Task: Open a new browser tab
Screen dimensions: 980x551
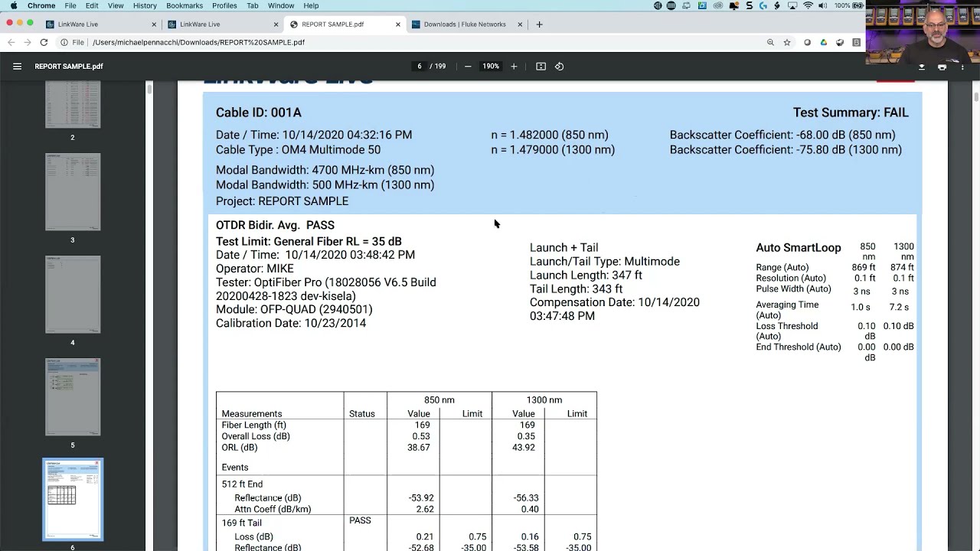Action: [539, 24]
